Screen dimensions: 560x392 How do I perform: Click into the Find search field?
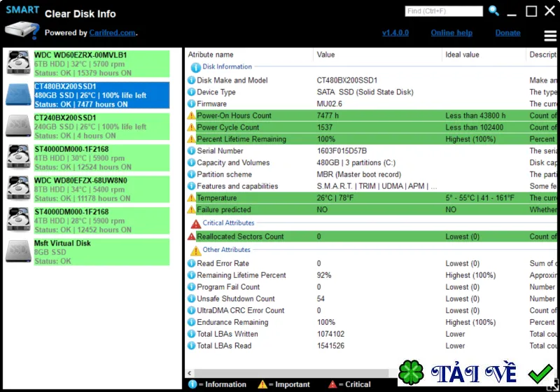444,11
